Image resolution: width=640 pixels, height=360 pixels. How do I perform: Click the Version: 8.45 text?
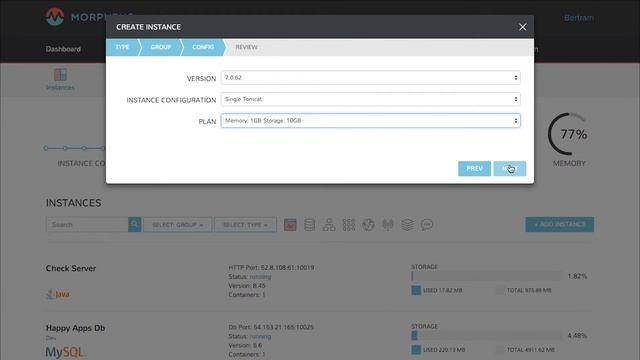pyautogui.click(x=247, y=286)
